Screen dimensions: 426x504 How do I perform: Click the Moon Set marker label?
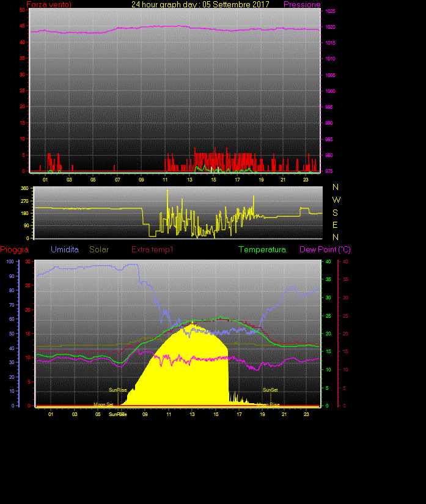[103, 404]
